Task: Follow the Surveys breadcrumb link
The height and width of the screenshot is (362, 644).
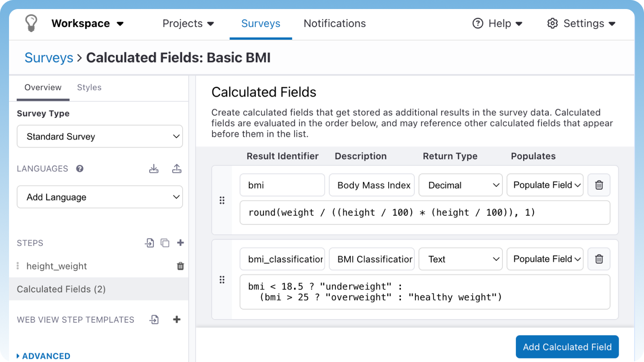Action: pyautogui.click(x=49, y=57)
